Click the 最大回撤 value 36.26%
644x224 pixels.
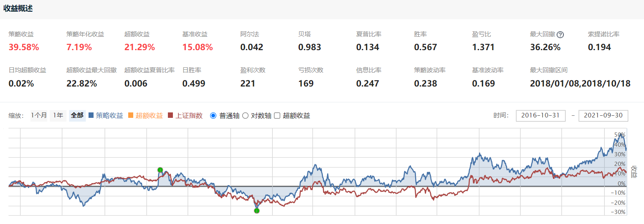tap(545, 47)
